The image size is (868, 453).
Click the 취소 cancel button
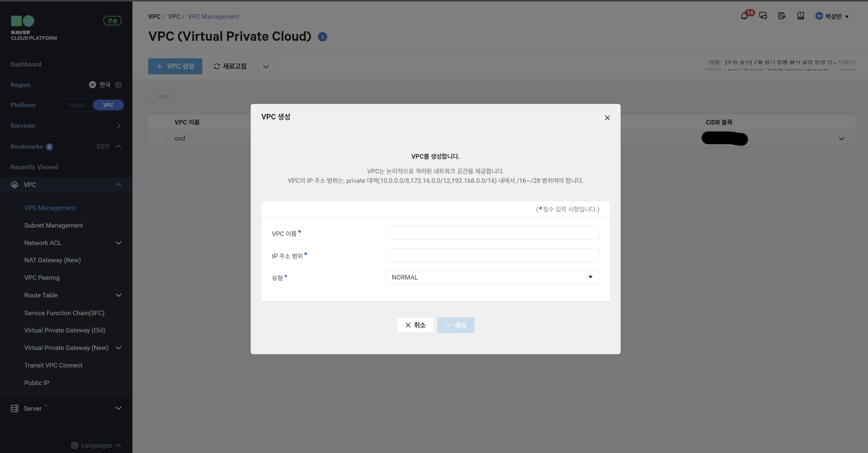415,325
